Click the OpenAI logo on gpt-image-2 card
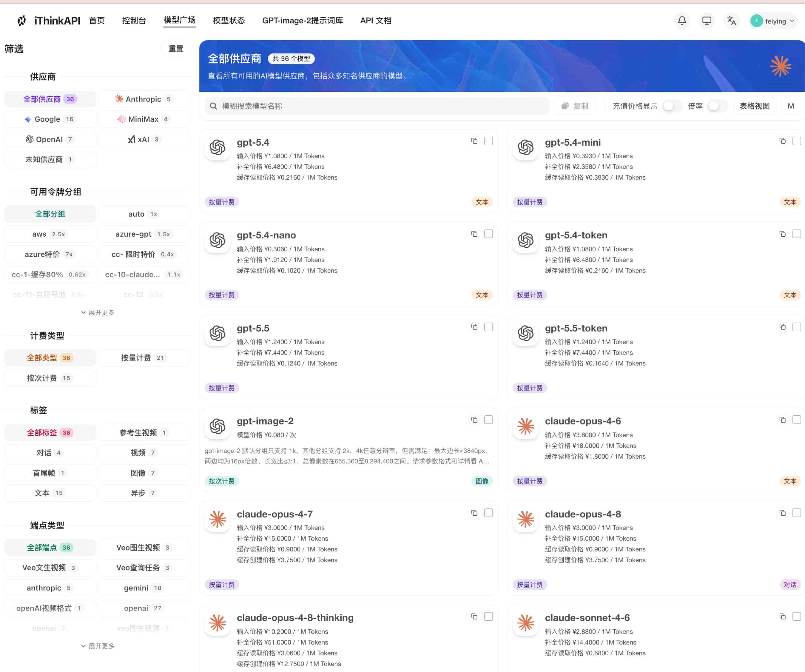The width and height of the screenshot is (805, 672). pos(217,426)
